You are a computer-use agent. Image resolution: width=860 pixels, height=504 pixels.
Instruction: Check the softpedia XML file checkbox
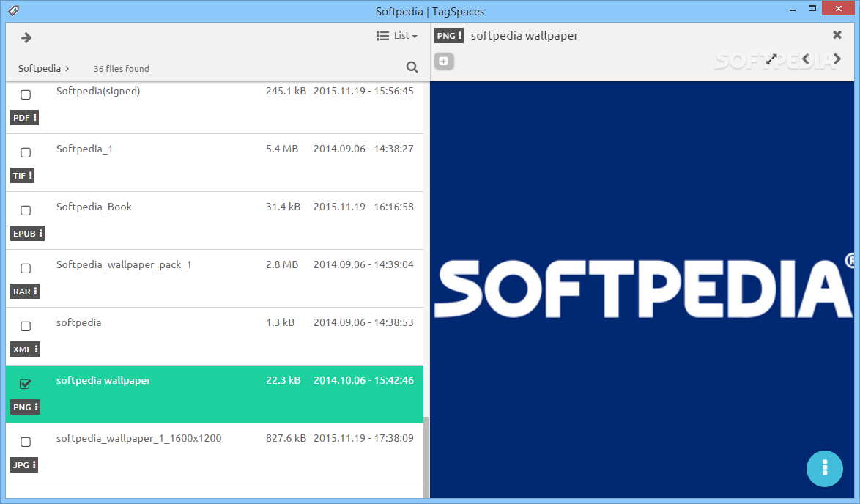tap(25, 326)
